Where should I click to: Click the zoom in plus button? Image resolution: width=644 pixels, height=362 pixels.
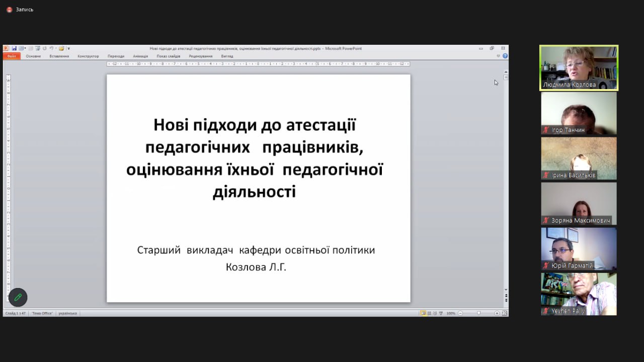pos(497,313)
